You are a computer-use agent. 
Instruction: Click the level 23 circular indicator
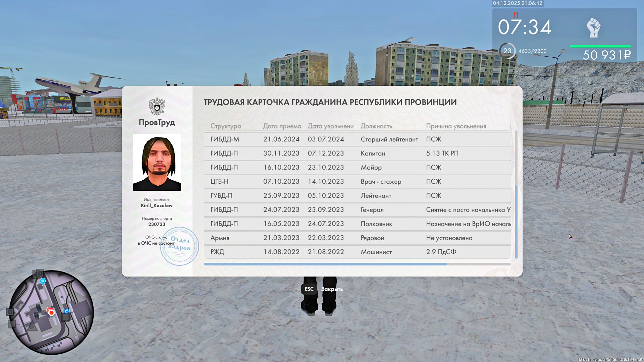point(507,51)
